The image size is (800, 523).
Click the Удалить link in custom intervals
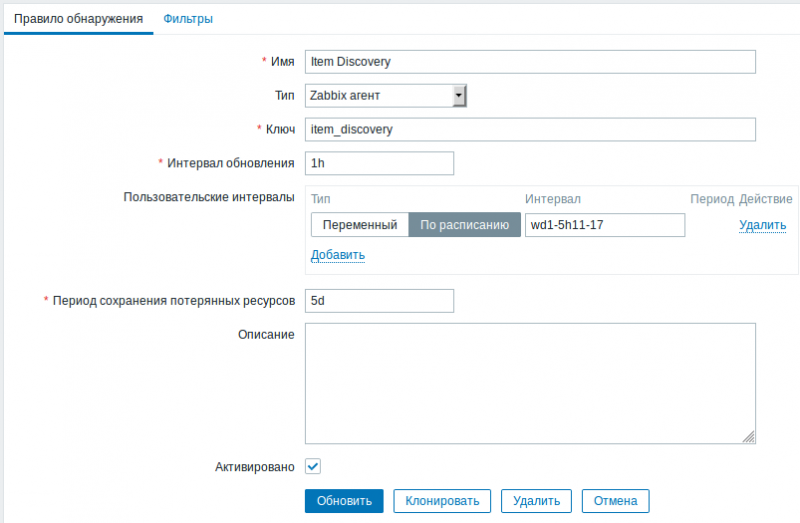point(762,225)
